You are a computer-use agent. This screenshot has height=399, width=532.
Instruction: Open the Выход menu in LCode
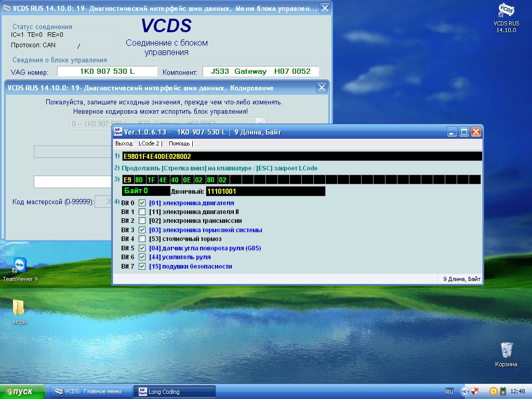(x=124, y=143)
